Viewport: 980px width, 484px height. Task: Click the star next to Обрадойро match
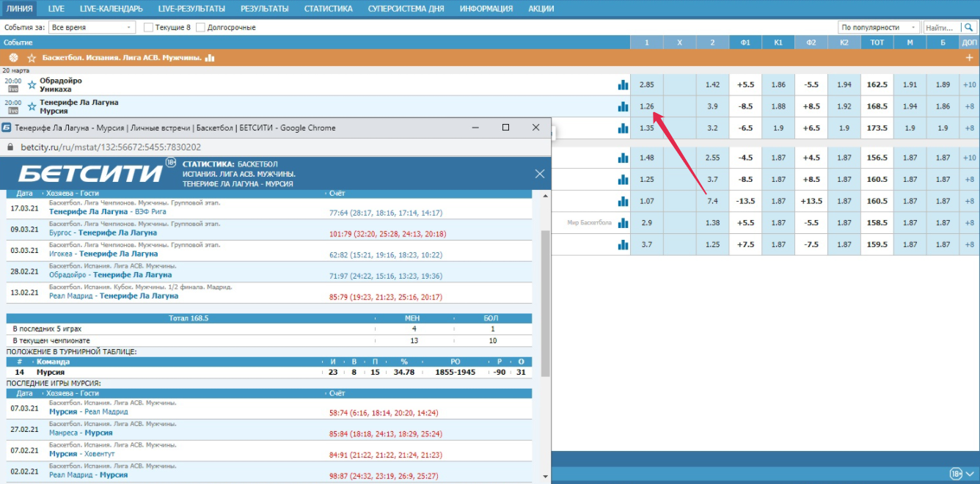click(x=32, y=85)
